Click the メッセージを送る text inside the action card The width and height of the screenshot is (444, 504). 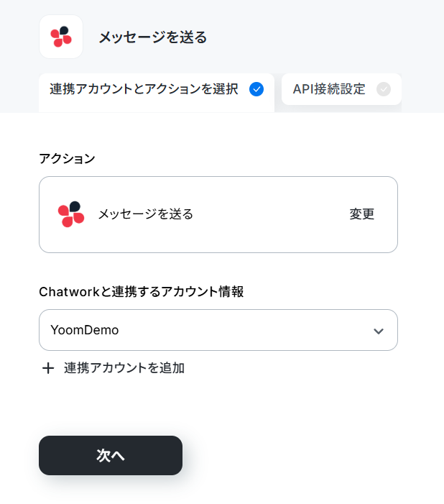[146, 214]
